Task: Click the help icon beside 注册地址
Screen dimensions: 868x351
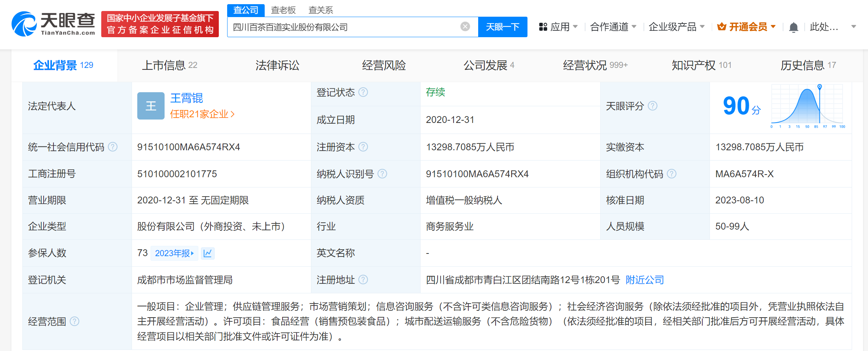Action: coord(363,280)
